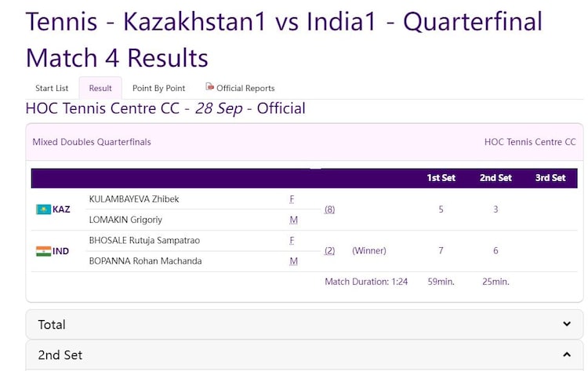
Task: Collapse the 2nd Set section chevron
Action: pos(567,355)
